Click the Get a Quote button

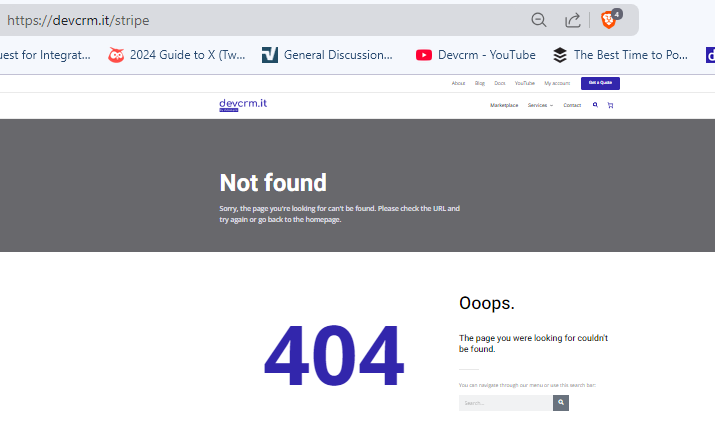600,83
